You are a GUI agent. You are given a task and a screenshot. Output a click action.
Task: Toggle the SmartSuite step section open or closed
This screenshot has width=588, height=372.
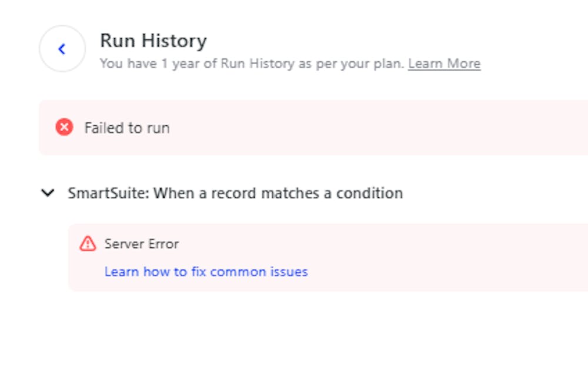click(47, 192)
